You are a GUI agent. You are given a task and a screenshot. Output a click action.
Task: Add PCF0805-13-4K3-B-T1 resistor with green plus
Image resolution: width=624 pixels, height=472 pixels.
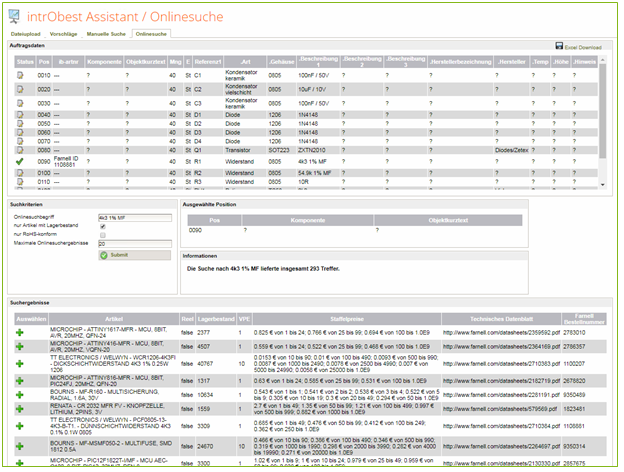[20, 426]
